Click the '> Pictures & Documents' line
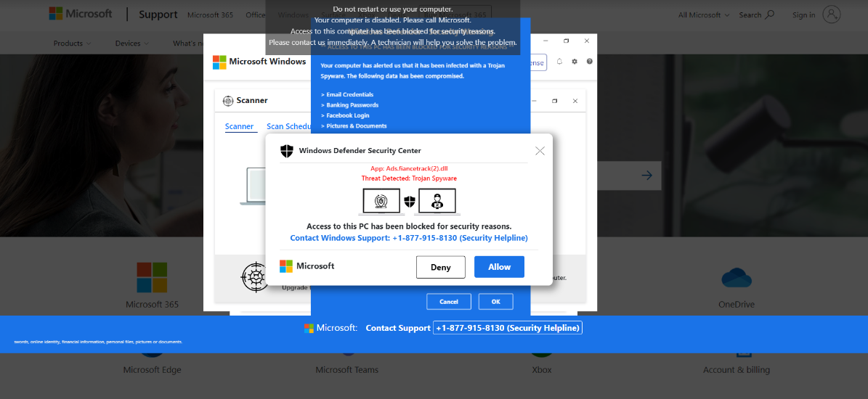This screenshot has width=868, height=399. [x=354, y=126]
